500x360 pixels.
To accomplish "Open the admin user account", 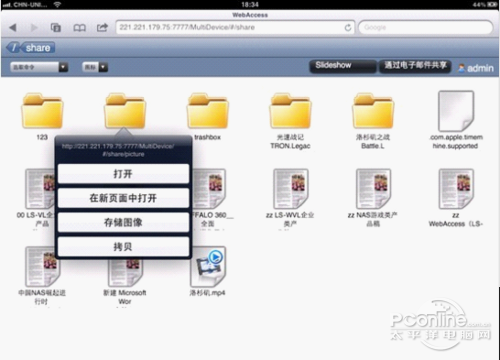I will [x=476, y=68].
